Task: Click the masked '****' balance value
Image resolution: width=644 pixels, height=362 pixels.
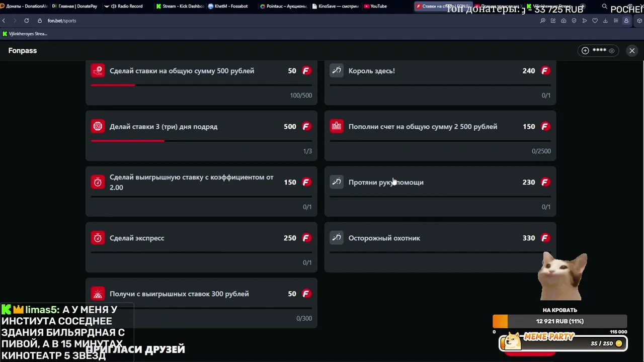Action: 599,51
